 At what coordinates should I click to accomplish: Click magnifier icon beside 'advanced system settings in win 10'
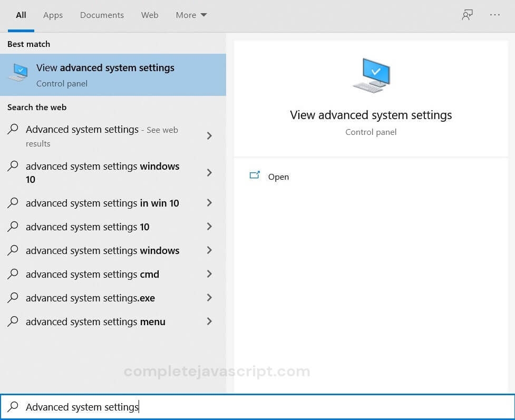(13, 202)
